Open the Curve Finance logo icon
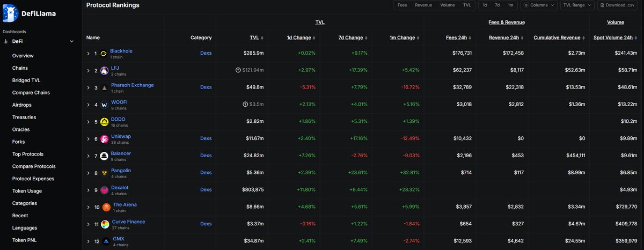The height and width of the screenshot is (250, 644). click(105, 224)
